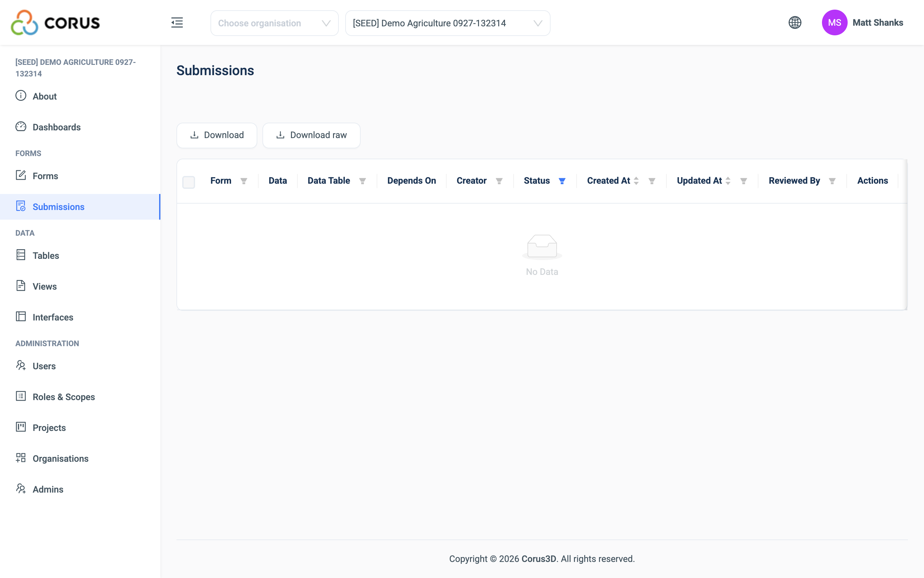
Task: Open the Reviewed By column filter icon
Action: [832, 181]
